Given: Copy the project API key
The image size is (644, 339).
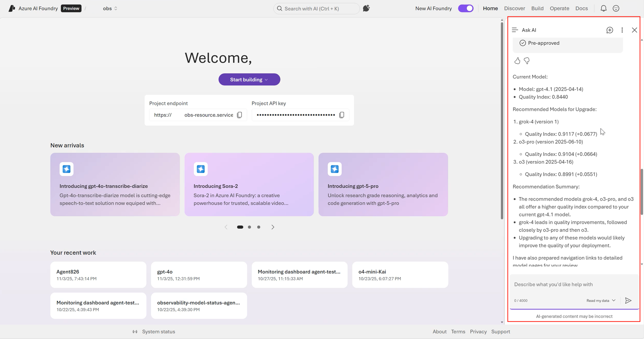Looking at the screenshot, I should click(x=342, y=115).
